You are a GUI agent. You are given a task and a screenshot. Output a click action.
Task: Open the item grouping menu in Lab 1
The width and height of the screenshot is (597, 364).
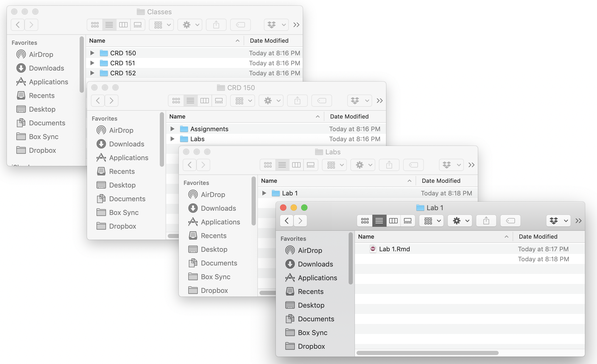(x=431, y=221)
